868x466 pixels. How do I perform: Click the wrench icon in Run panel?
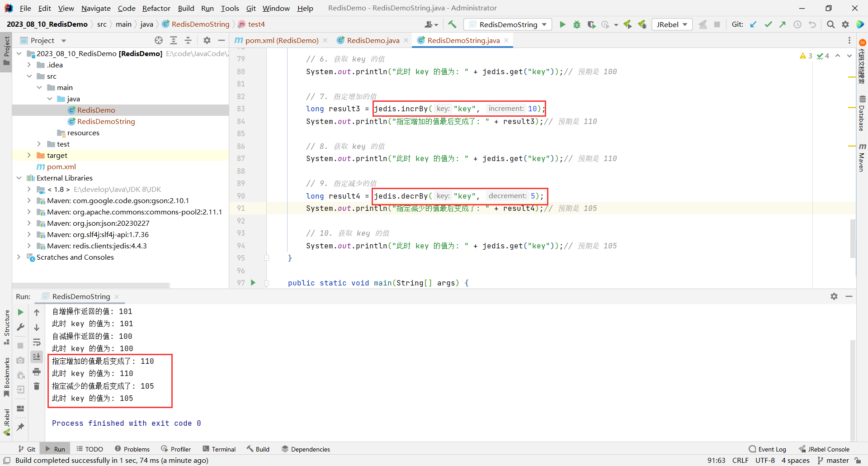coord(20,327)
